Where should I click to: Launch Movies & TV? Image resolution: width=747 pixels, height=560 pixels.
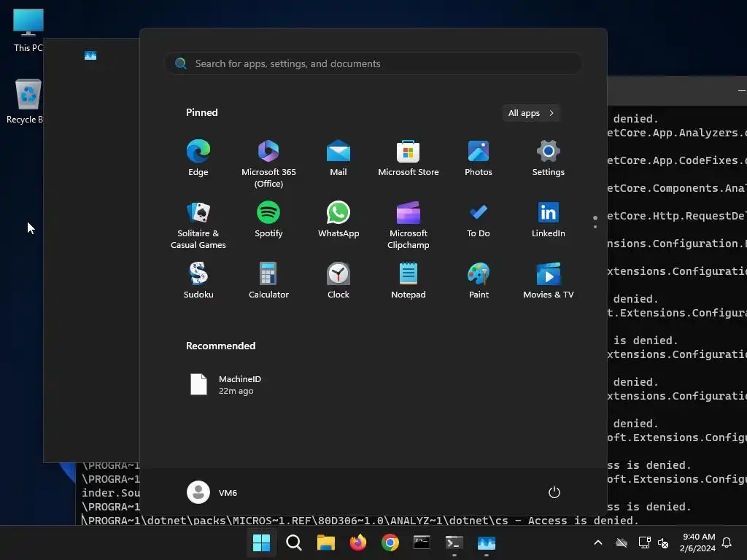tap(549, 281)
